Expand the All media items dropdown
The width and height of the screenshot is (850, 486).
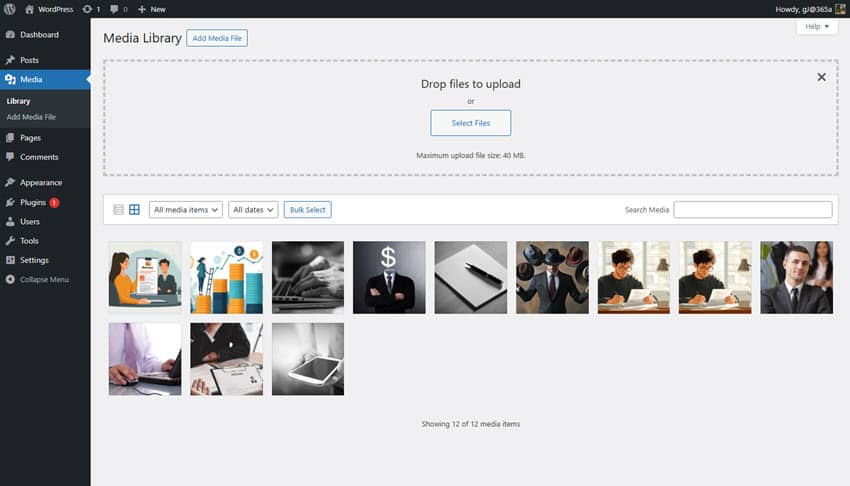tap(185, 210)
